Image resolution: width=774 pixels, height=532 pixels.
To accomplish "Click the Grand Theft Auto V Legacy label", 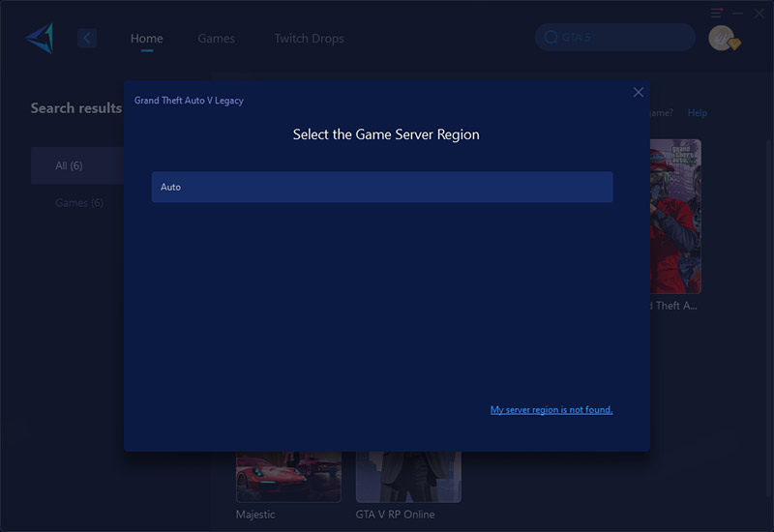I will [189, 101].
